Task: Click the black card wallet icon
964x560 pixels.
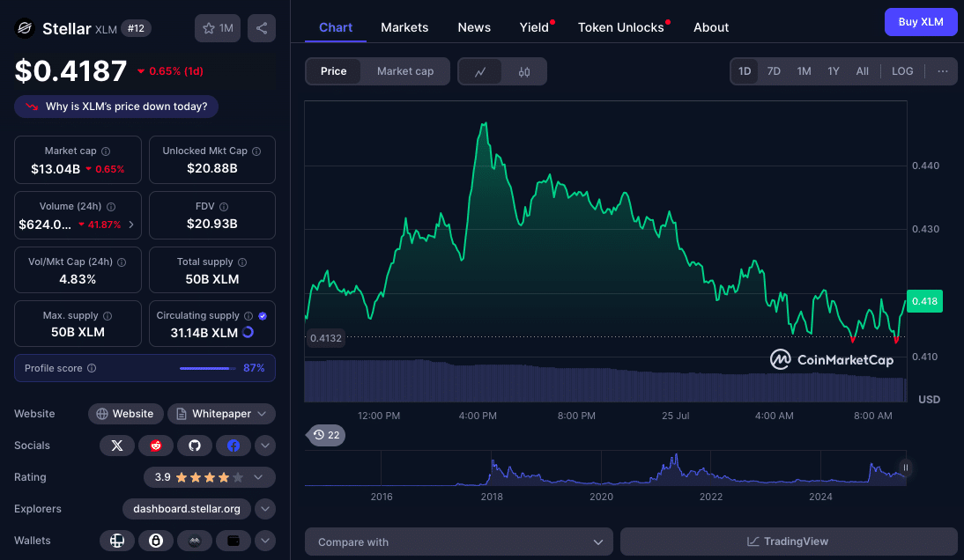Action: tap(234, 541)
